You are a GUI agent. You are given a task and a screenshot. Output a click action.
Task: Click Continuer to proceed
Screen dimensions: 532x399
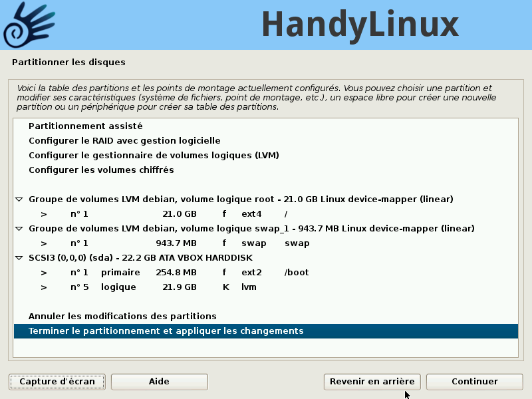coord(474,382)
